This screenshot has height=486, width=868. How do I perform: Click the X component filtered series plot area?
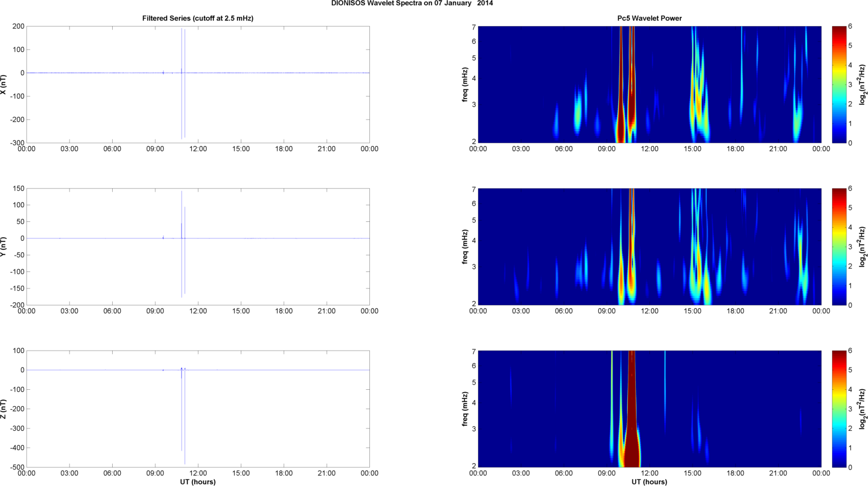coord(198,84)
